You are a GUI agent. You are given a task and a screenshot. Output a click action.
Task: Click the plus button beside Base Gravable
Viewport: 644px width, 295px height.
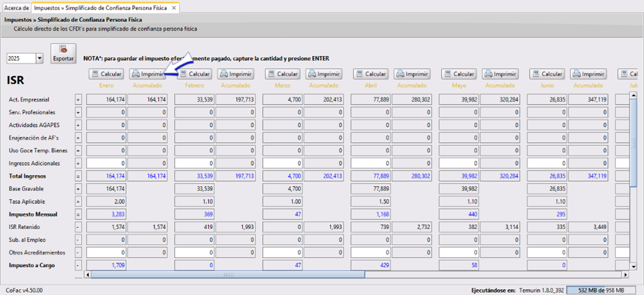[x=78, y=189]
